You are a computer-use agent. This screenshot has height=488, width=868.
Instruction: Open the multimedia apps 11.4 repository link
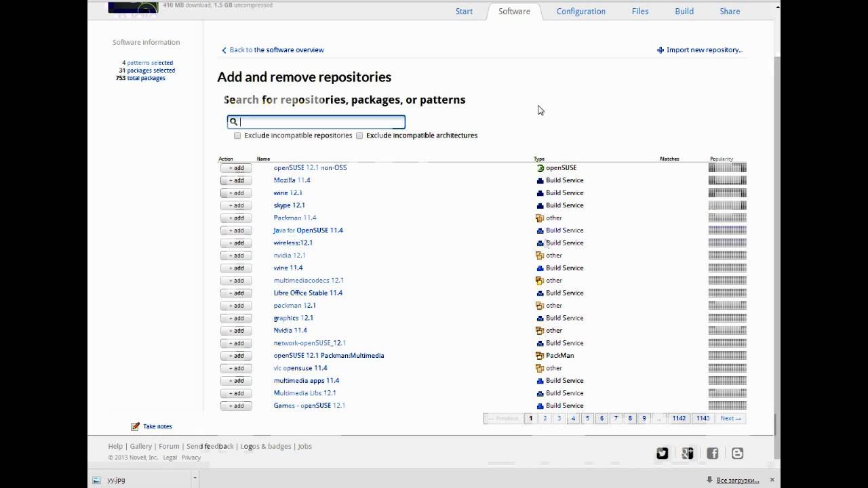click(307, 381)
